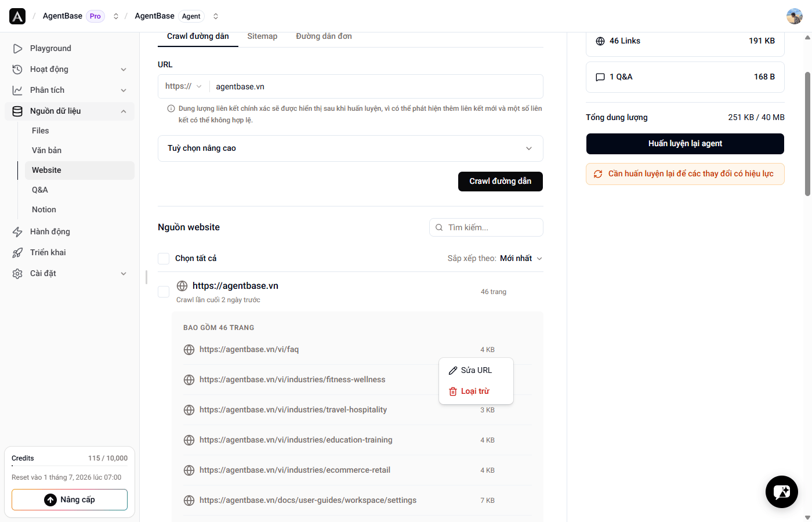Click globe icon of education-training row
Image resolution: width=812 pixels, height=522 pixels.
[189, 440]
